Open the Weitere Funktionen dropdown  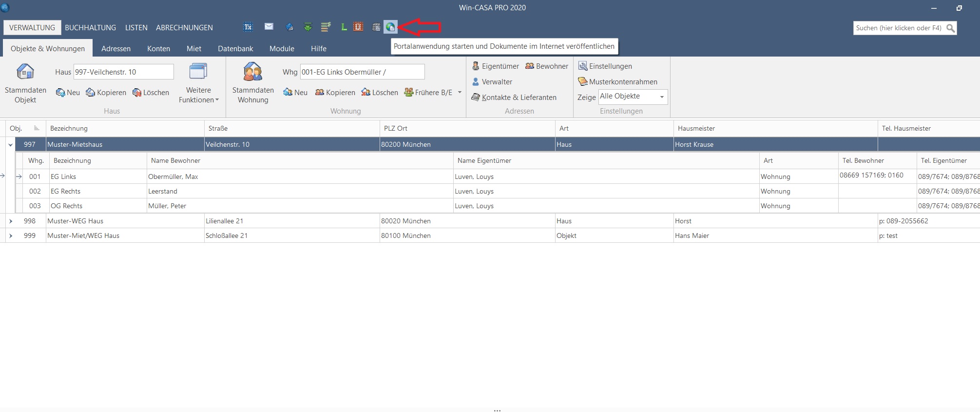click(x=198, y=95)
